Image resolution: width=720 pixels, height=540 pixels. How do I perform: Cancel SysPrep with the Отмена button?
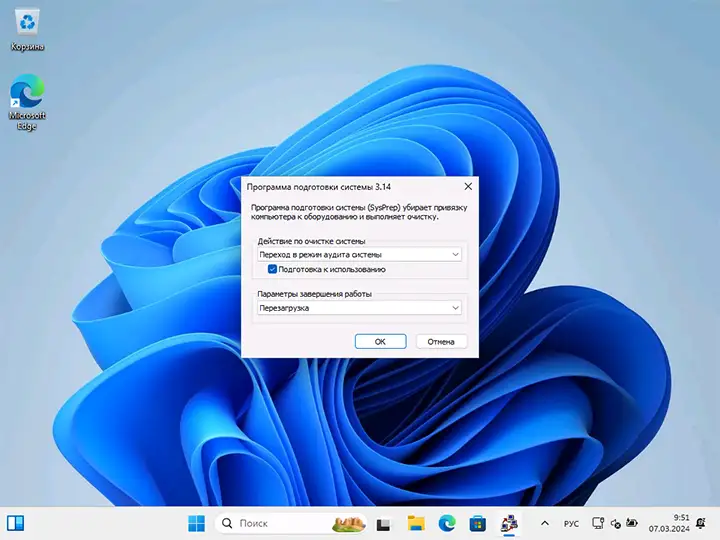coord(441,341)
